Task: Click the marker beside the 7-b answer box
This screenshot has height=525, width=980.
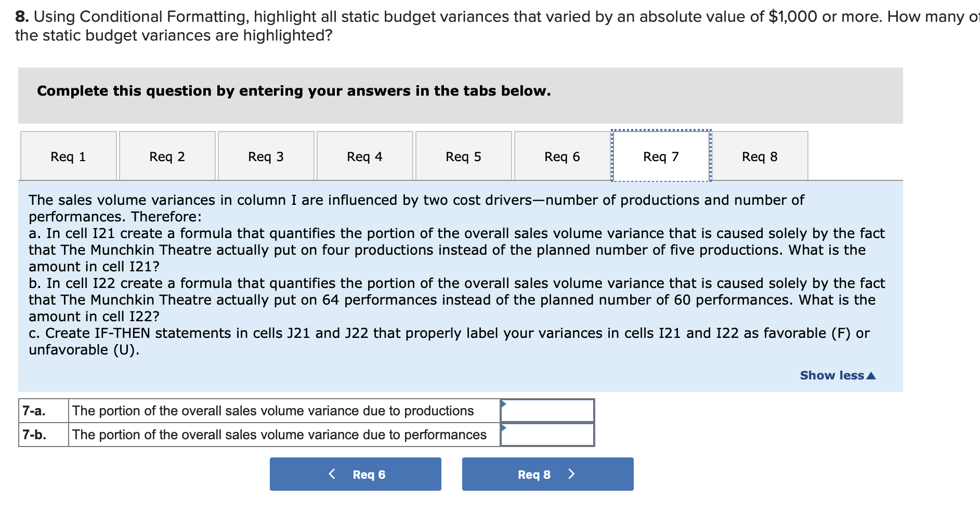Action: (x=503, y=428)
